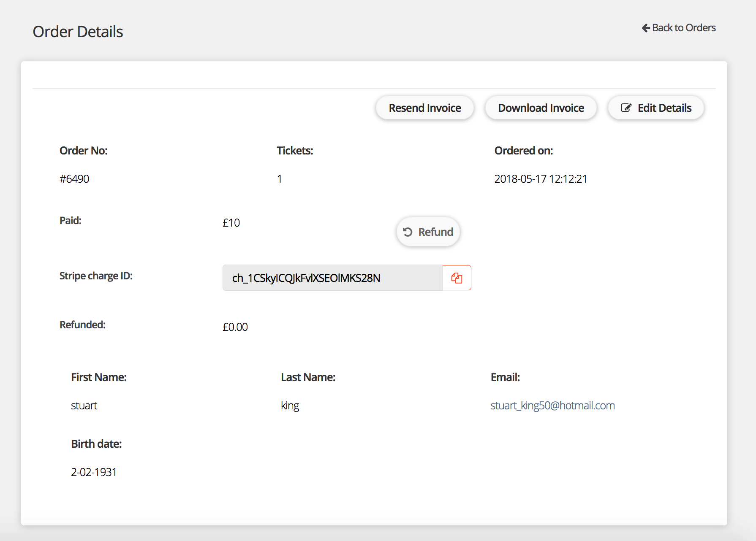Screen dimensions: 756x541
Task: Resend the invoice to the customer
Action: point(424,108)
